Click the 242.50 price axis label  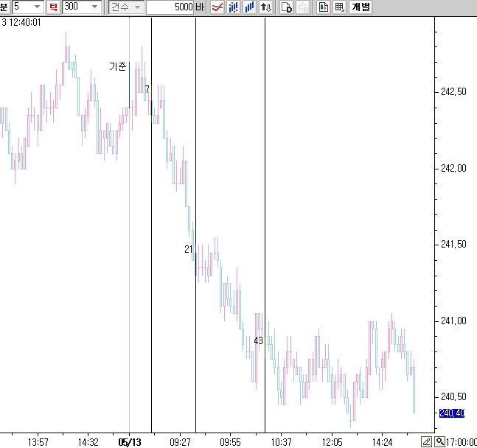(453, 91)
